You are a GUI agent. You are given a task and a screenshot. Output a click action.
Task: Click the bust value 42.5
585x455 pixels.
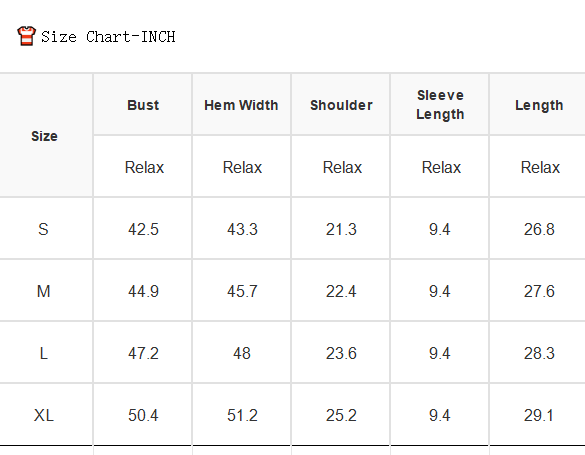tap(143, 229)
